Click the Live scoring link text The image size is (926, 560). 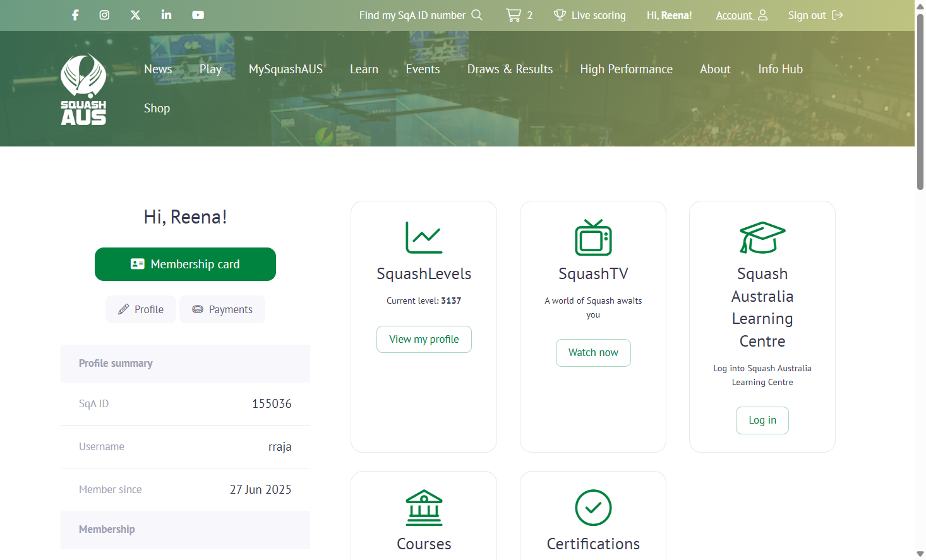599,15
